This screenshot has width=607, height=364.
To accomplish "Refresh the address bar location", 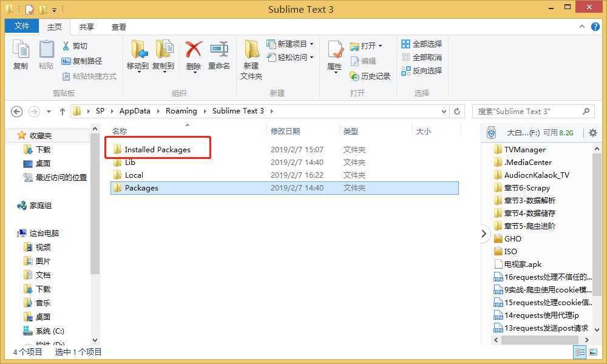I will pyautogui.click(x=457, y=112).
